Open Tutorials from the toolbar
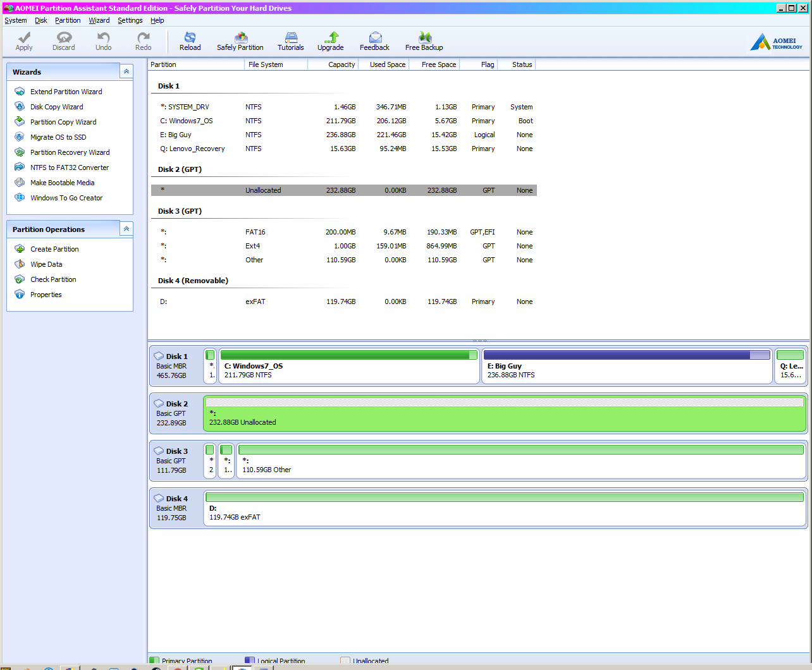 pos(291,38)
